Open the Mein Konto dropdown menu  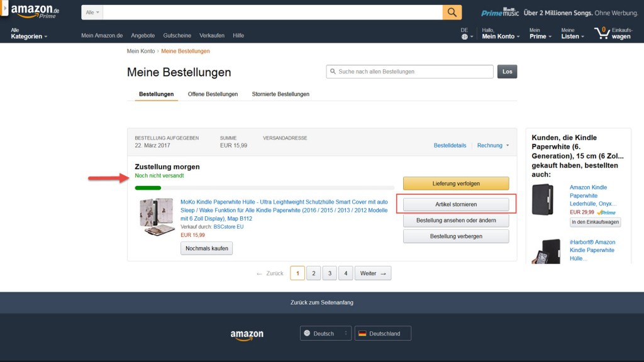(x=501, y=33)
